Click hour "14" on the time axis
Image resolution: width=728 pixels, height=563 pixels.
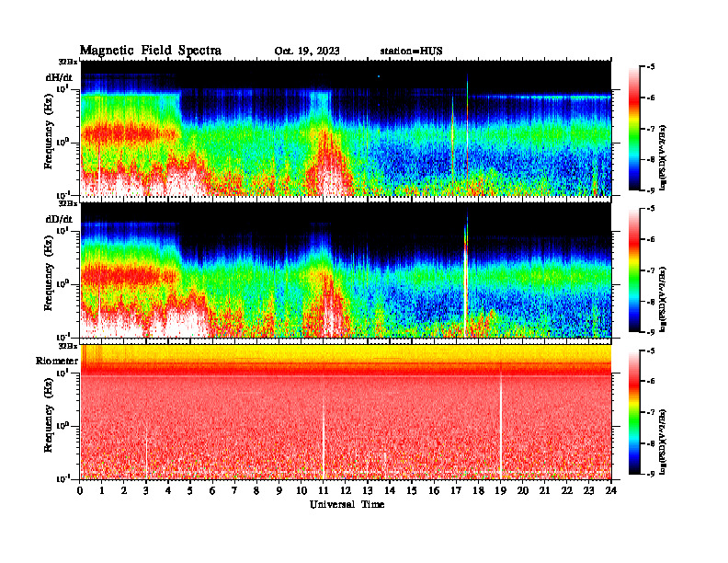(389, 490)
